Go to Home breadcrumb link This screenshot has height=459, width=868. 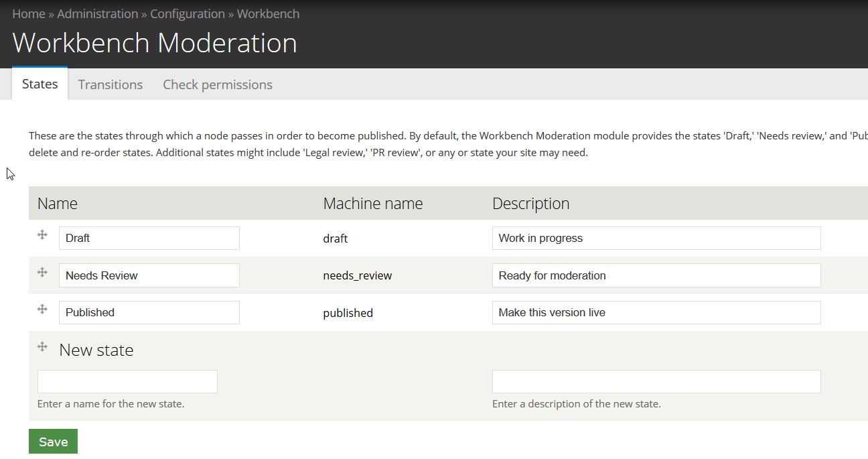pos(29,13)
